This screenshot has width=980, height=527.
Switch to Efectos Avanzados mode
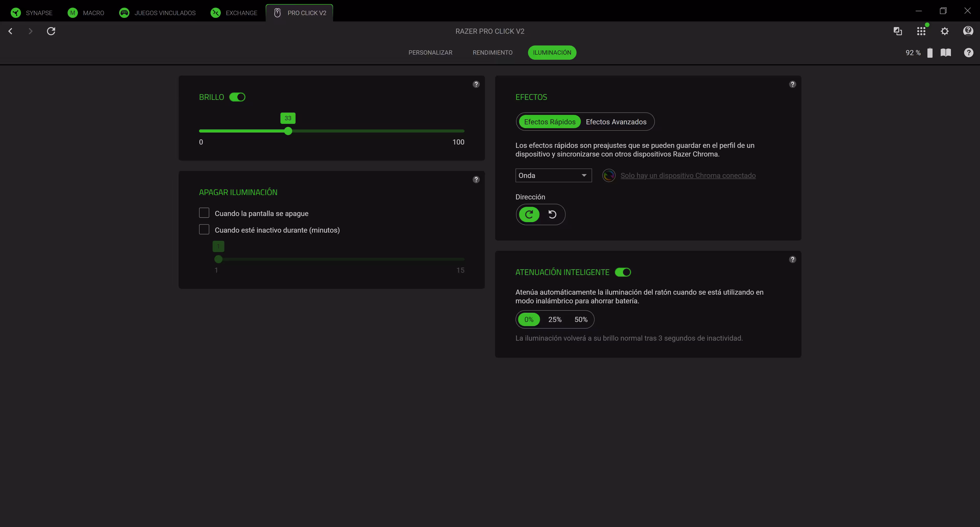616,122
